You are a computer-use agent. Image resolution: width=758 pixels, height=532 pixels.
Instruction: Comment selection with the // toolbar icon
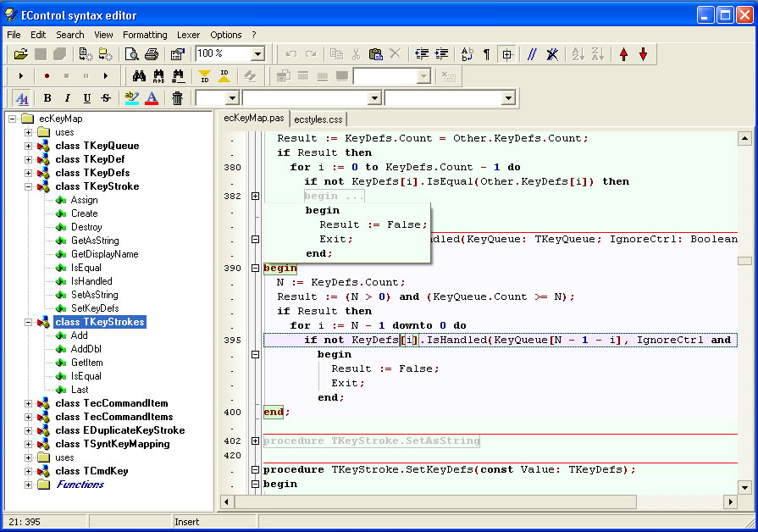tap(532, 53)
